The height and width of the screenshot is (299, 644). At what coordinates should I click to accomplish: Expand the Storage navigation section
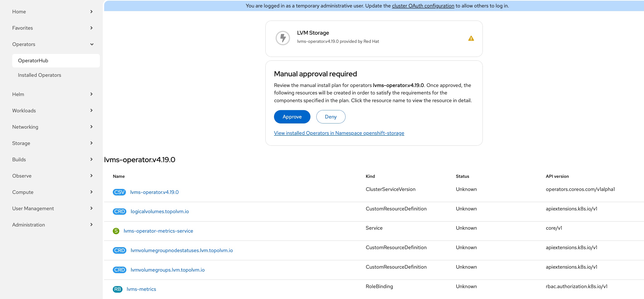(x=53, y=143)
